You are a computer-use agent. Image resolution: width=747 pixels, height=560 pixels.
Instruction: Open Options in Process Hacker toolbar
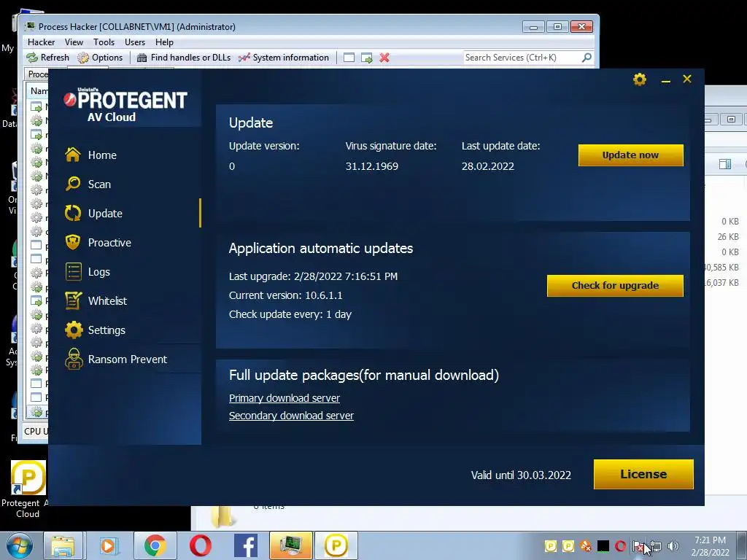pyautogui.click(x=100, y=58)
